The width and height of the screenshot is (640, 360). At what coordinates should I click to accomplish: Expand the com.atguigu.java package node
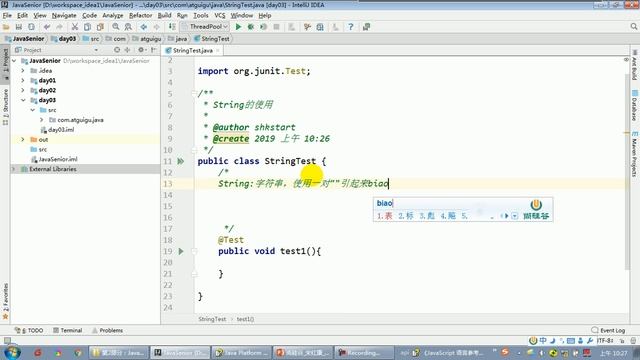(42, 120)
